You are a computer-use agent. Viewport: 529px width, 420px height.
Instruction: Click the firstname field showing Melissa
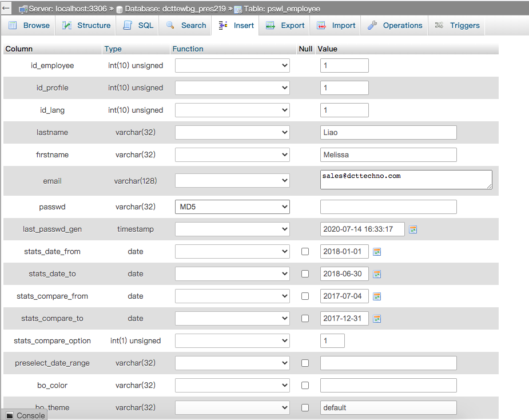388,154
